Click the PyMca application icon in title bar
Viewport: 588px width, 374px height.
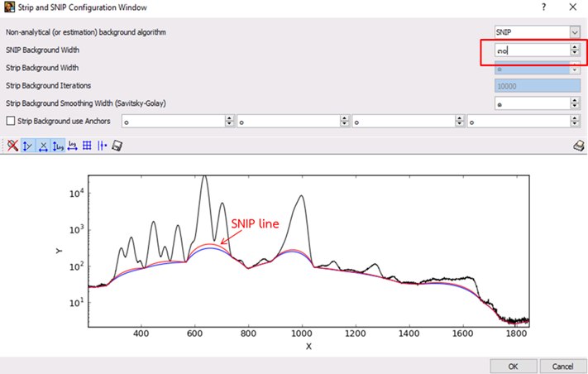tap(9, 7)
